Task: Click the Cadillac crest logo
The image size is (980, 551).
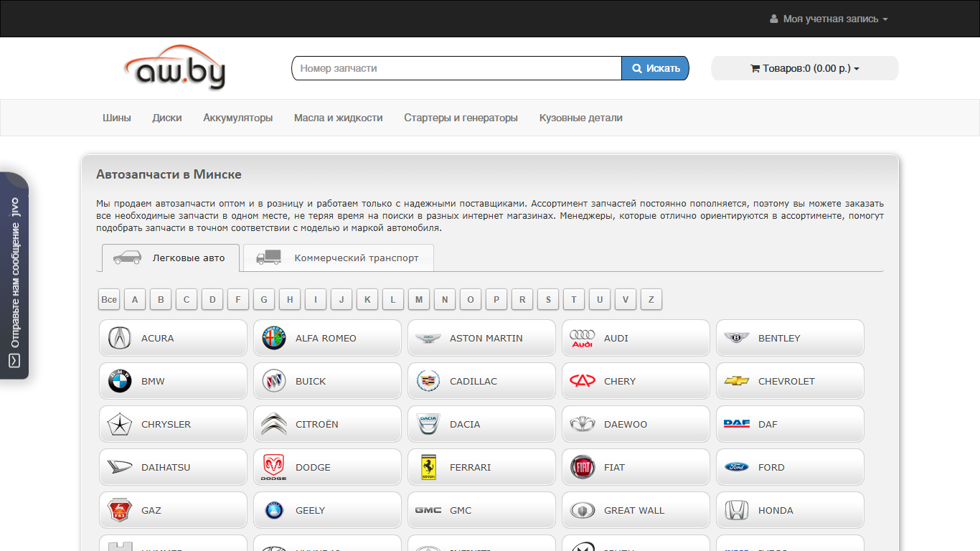Action: (428, 381)
